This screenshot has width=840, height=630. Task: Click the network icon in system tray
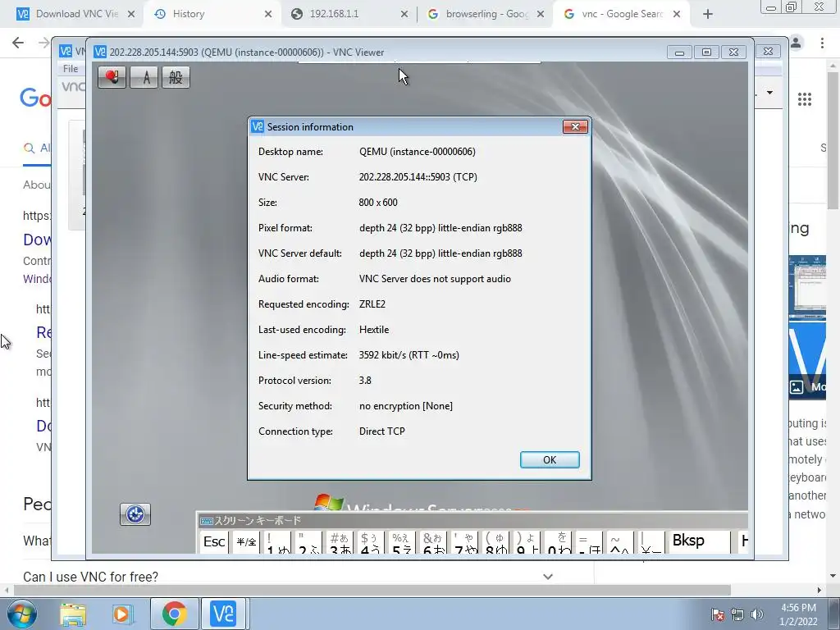pyautogui.click(x=737, y=614)
